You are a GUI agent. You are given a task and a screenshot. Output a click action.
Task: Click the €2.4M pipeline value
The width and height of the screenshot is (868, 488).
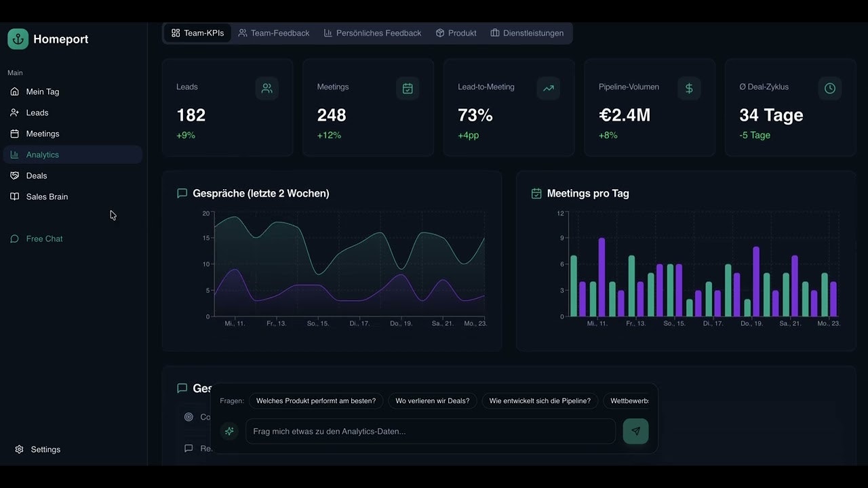pyautogui.click(x=625, y=115)
